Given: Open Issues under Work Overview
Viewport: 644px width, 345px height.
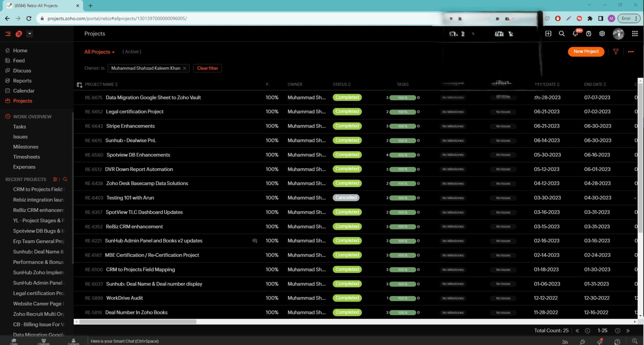Looking at the screenshot, I should click(x=20, y=136).
